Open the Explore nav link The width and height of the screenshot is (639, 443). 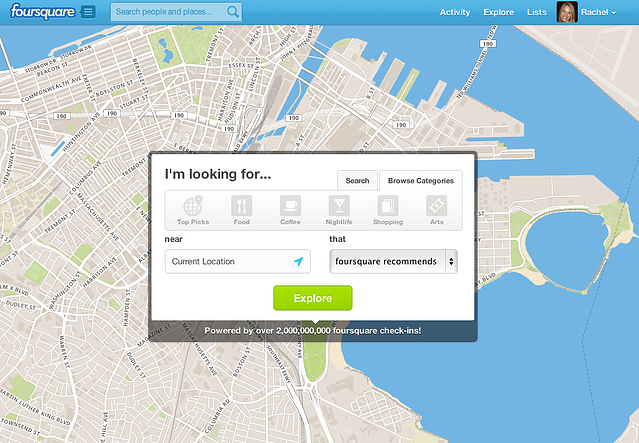pyautogui.click(x=498, y=12)
